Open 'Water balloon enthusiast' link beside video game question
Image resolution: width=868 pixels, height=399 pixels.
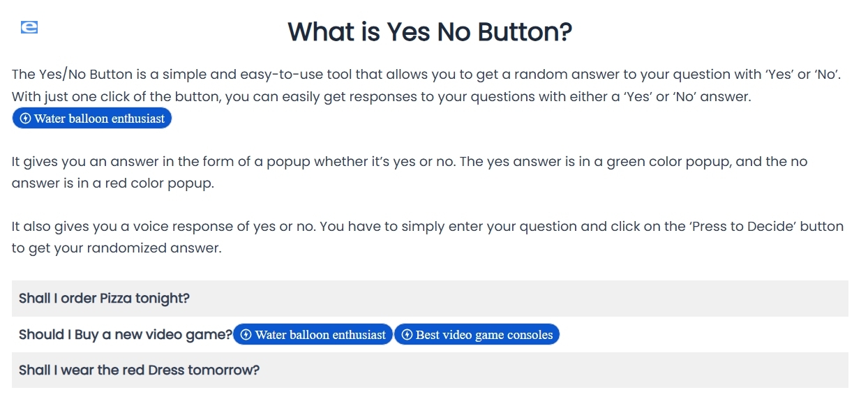pyautogui.click(x=320, y=335)
